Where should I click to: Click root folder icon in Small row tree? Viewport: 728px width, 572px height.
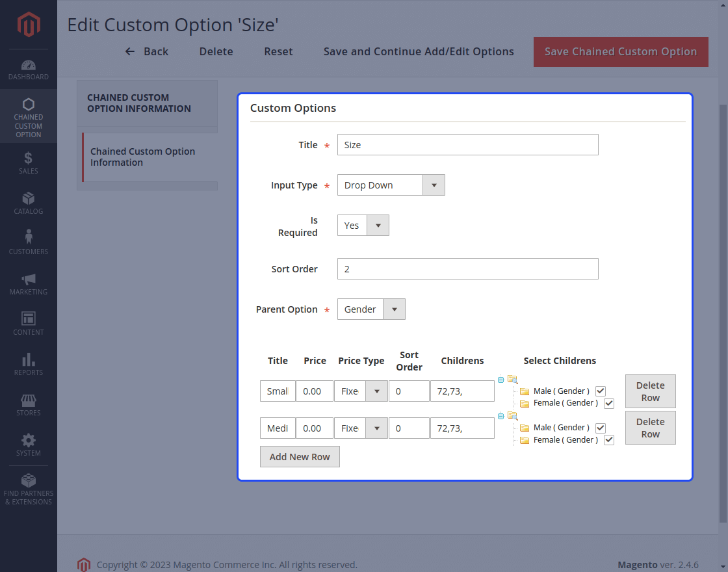point(513,380)
